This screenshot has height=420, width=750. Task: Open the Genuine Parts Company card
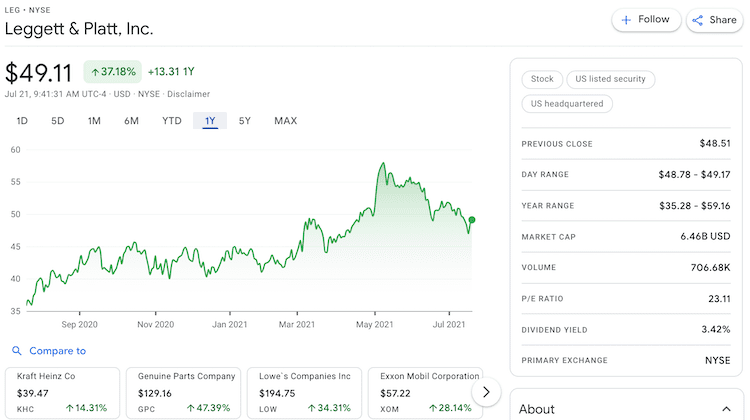(183, 393)
